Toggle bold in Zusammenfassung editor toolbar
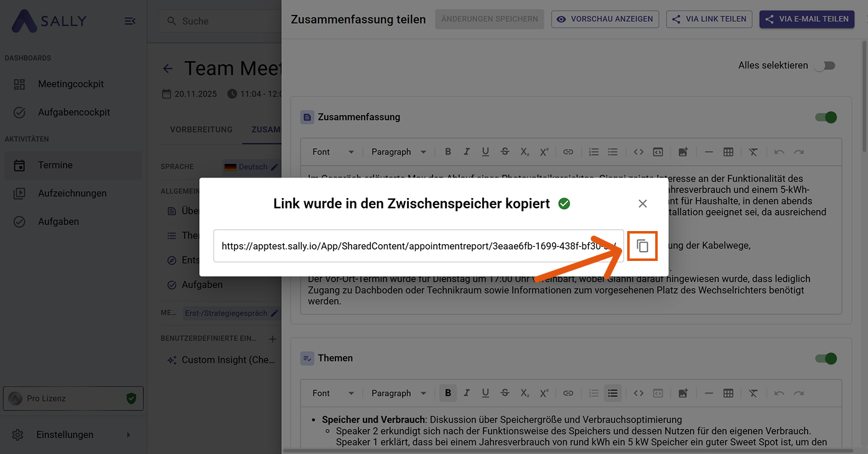The width and height of the screenshot is (868, 454). point(448,152)
